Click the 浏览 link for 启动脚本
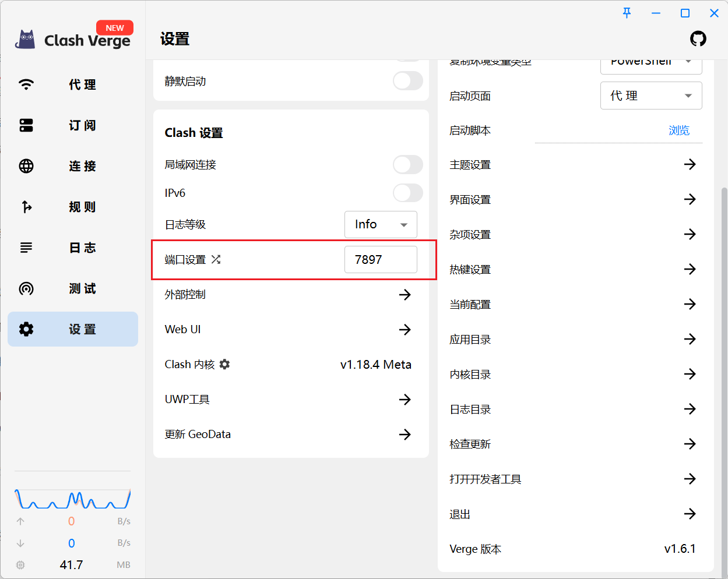The width and height of the screenshot is (728, 579). [679, 130]
